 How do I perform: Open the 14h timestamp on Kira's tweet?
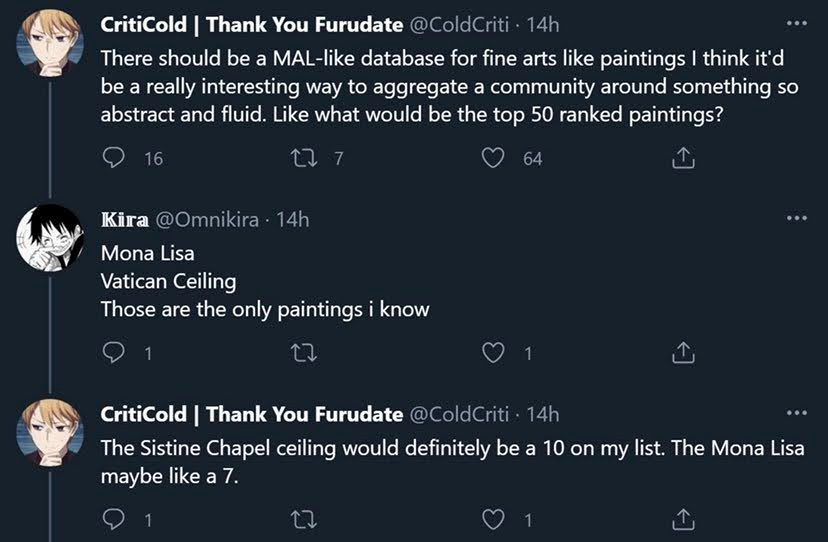pos(293,219)
